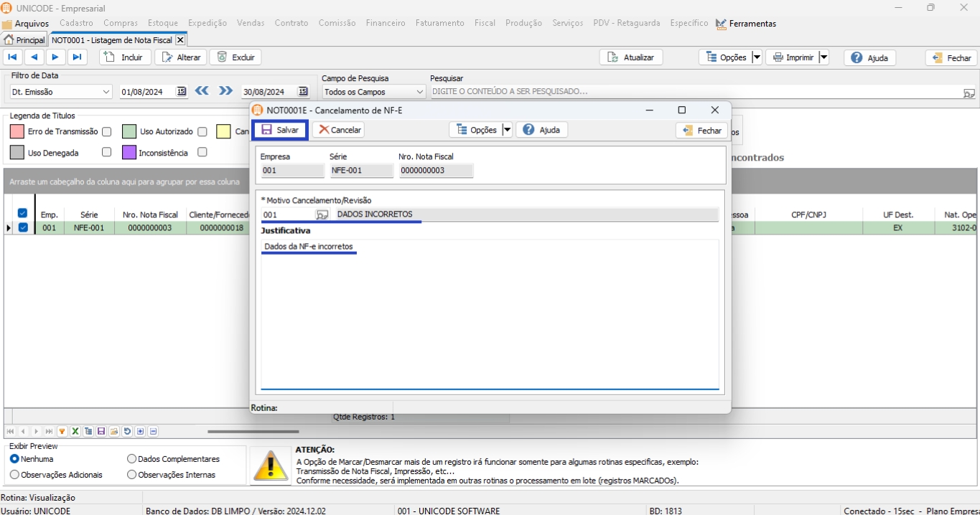
Task: Click the Salvar button in cancellation dialog
Action: point(280,130)
